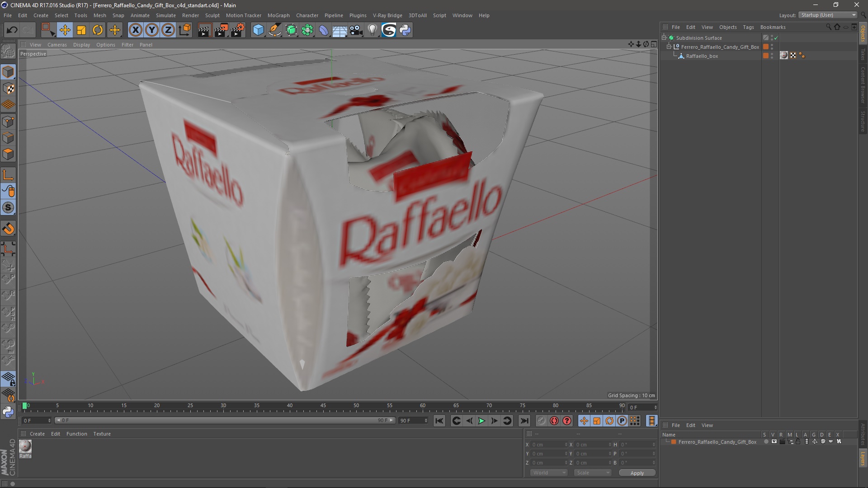Open the Layout Startup dropdown
Screen dimensions: 868x488
(x=828, y=15)
